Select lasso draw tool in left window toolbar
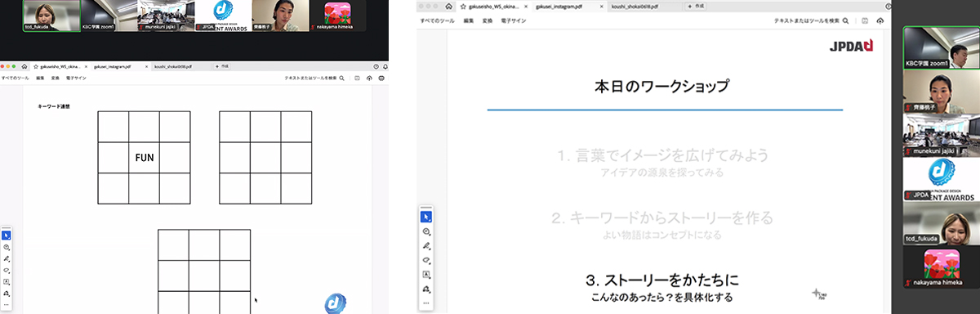The image size is (980, 314). point(7,270)
